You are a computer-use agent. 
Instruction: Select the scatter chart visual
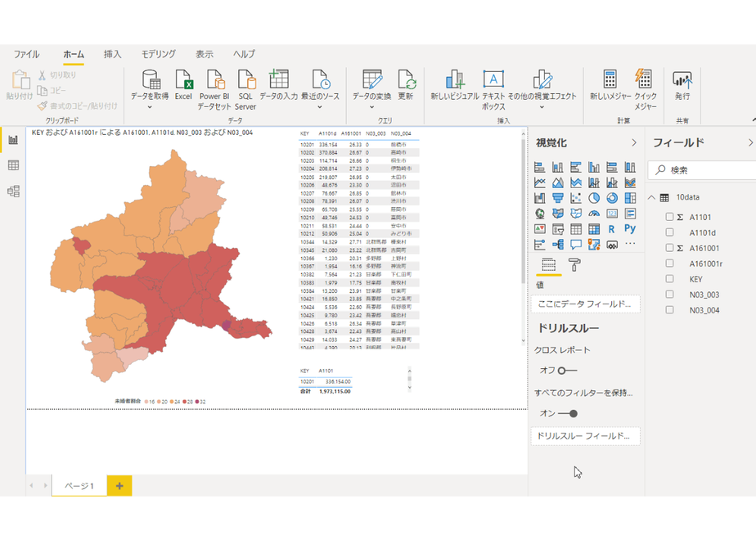(x=576, y=198)
